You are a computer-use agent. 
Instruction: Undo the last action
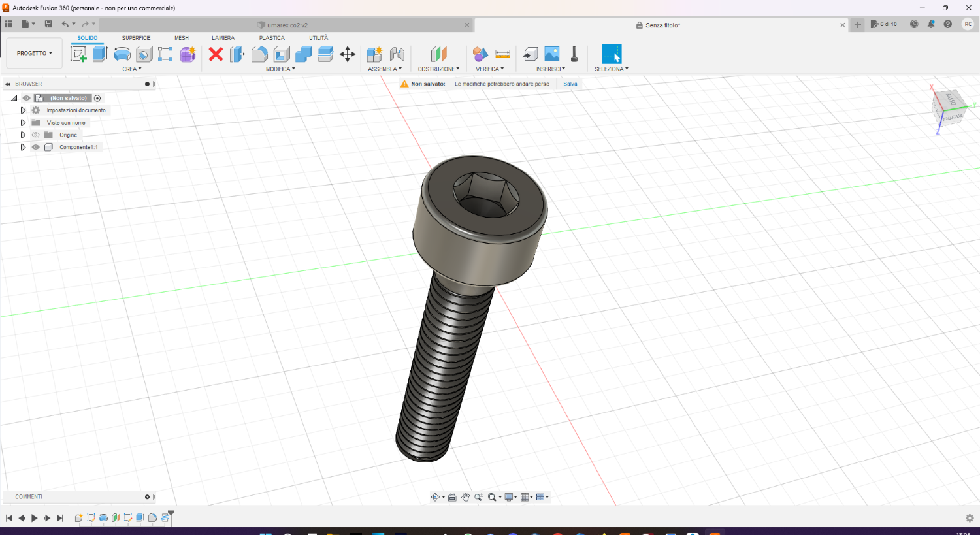click(x=65, y=24)
